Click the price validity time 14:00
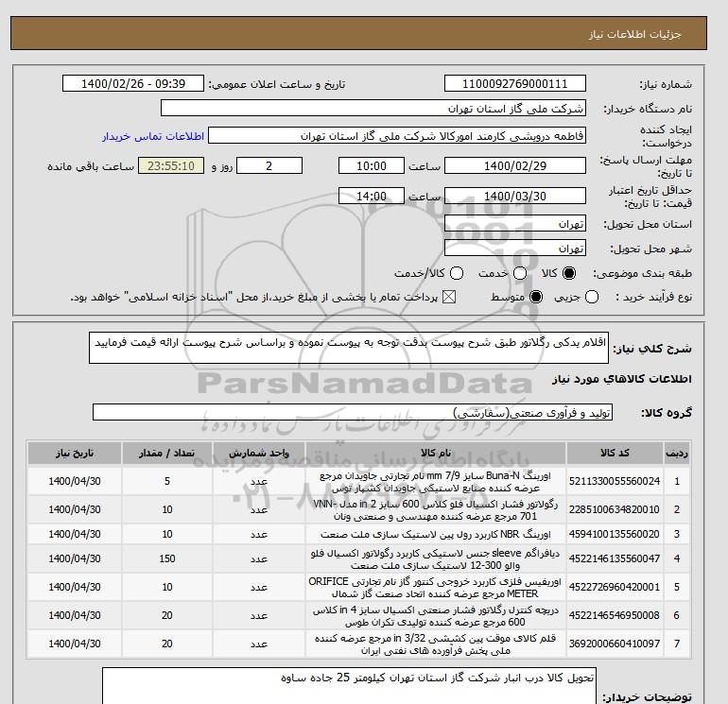The image size is (728, 704). (x=372, y=196)
